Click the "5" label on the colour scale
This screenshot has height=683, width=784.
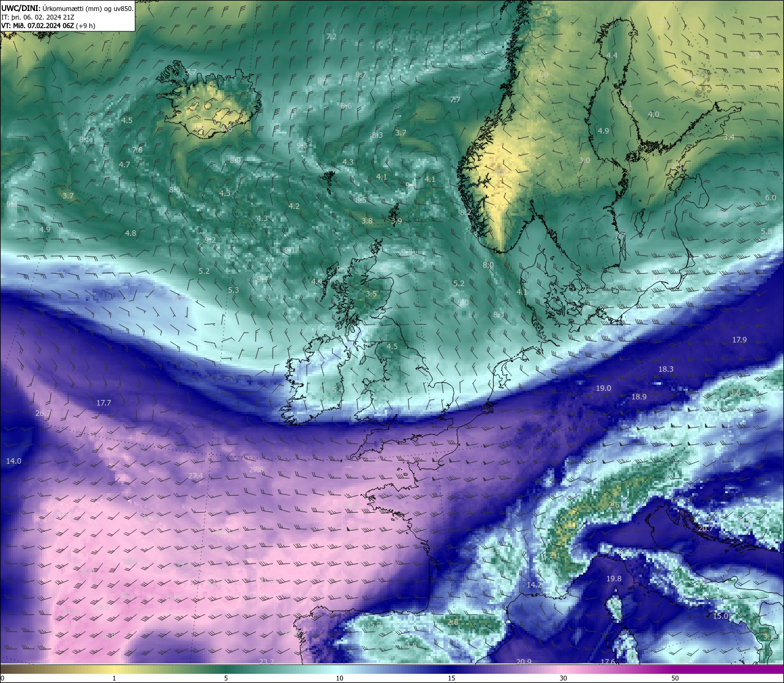[226, 678]
